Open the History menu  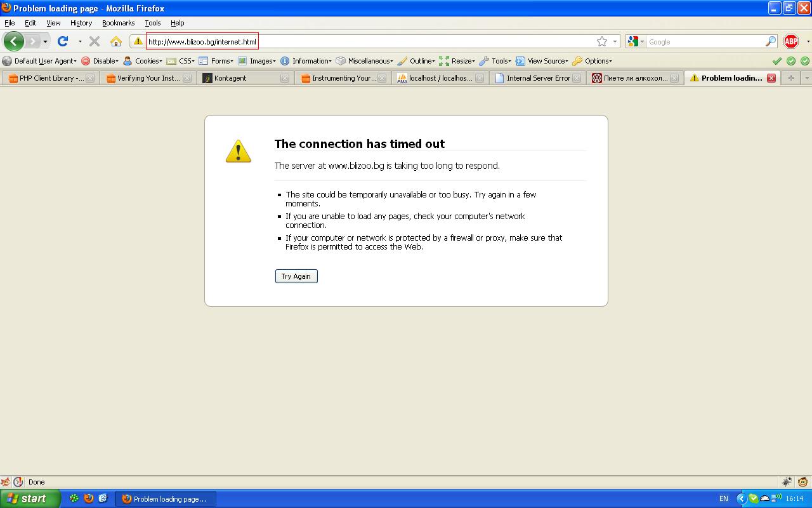point(81,23)
